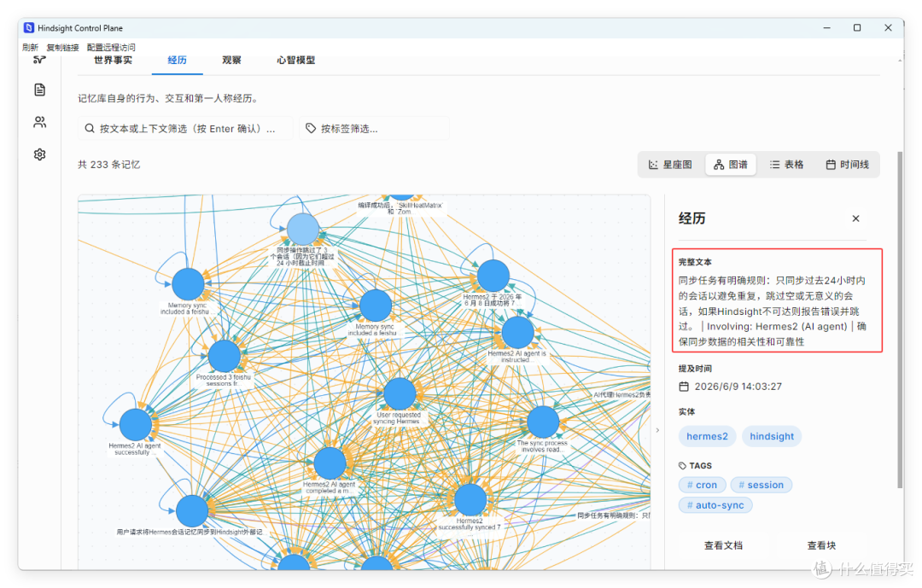Click the # session tag
Viewport: 922px width, 588px height.
761,485
